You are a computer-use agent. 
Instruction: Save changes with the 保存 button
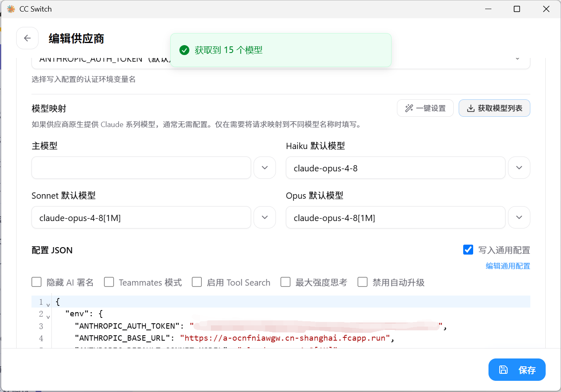(x=517, y=370)
